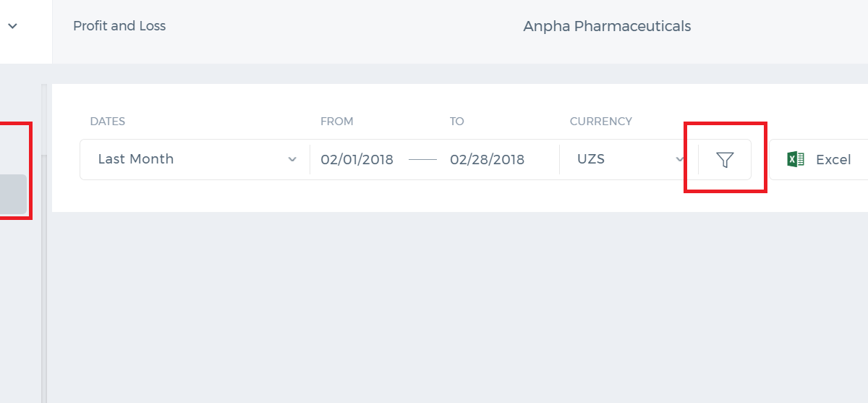
Task: Export the report with the Excel button
Action: pos(819,160)
